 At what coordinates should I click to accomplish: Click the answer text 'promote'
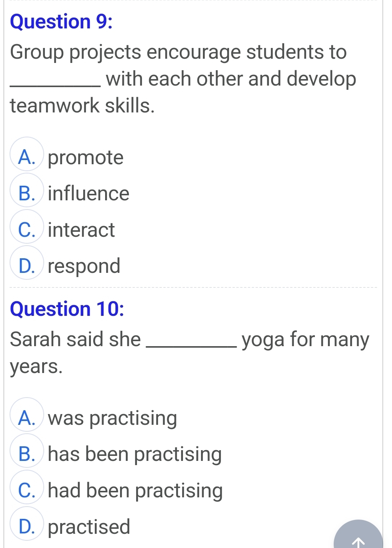86,158
